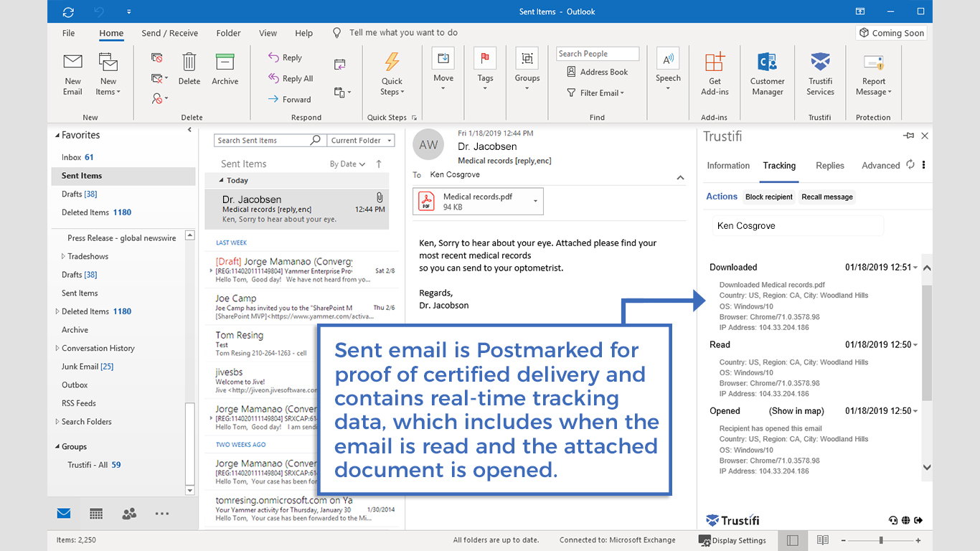Click the Send/Receive All Folders sync icon
980x551 pixels.
pyautogui.click(x=68, y=11)
